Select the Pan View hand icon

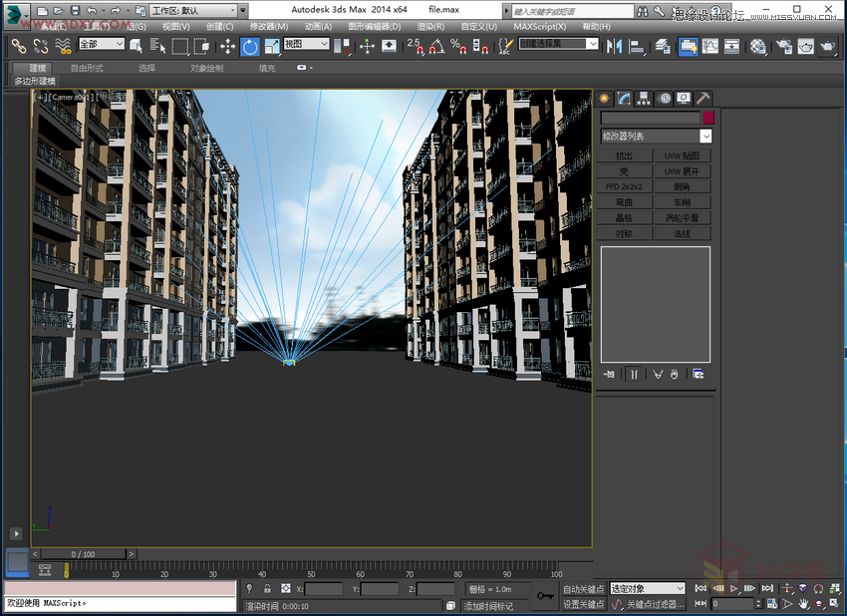803,604
